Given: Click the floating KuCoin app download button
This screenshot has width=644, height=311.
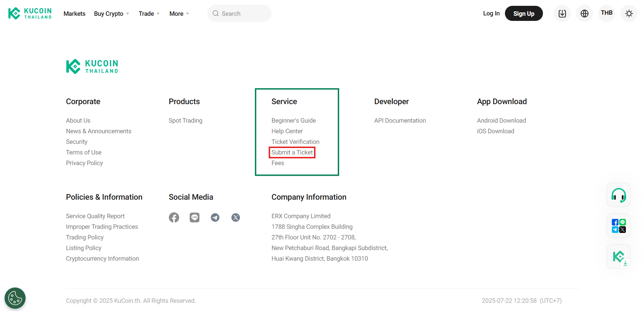Looking at the screenshot, I should (618, 257).
